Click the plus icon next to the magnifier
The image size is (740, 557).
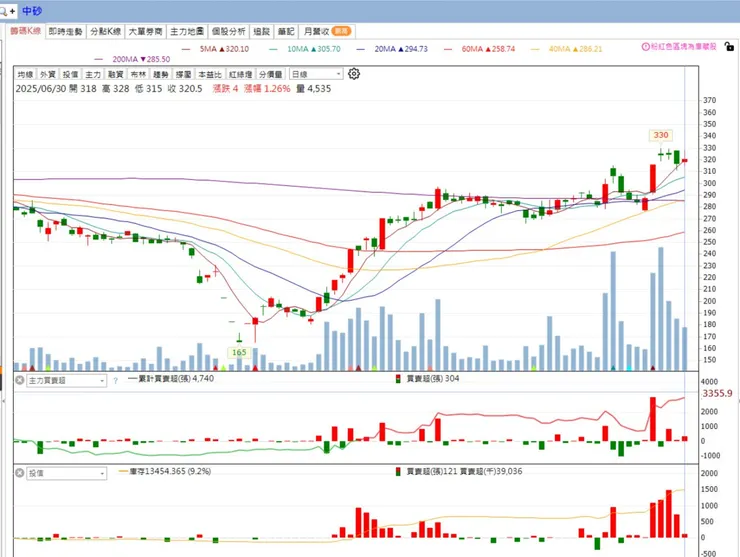[x=12, y=11]
